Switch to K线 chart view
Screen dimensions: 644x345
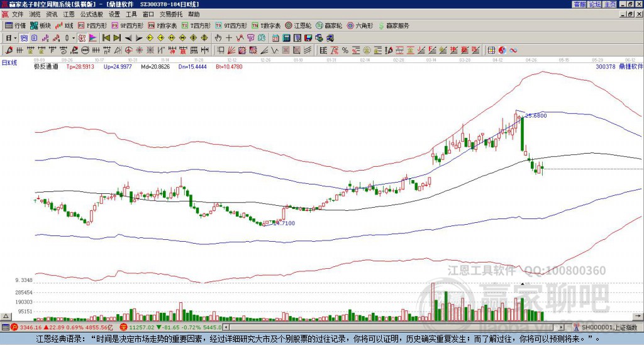coord(65,25)
